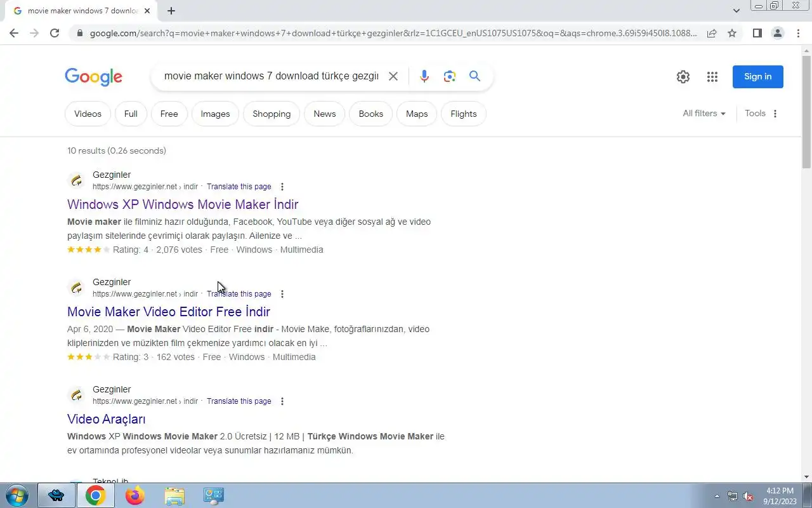This screenshot has width=812, height=508.
Task: Open a new tab with plus button
Action: 171,11
